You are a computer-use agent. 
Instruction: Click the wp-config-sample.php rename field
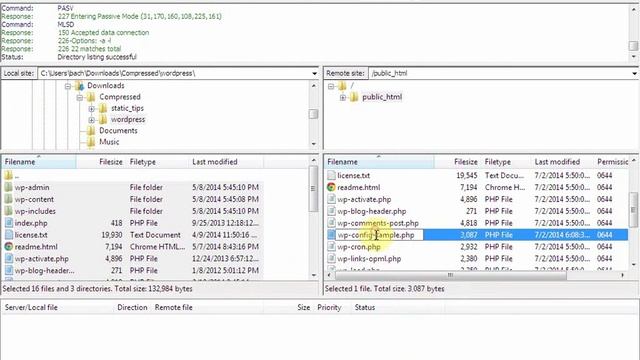click(x=379, y=235)
